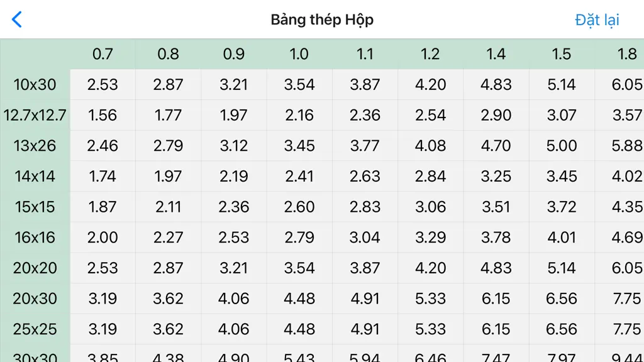Tap the blue back arrow icon

pos(16,19)
